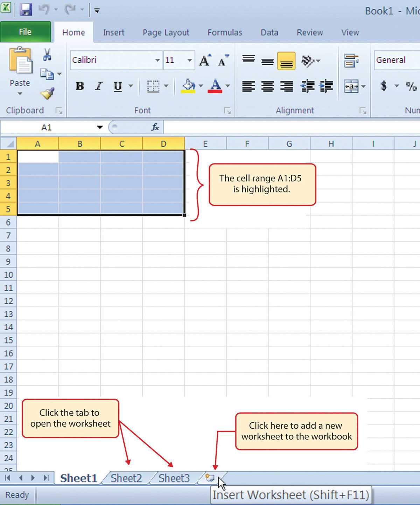The image size is (420, 505).
Task: Open the Clipboard dialog launcher
Action: pyautogui.click(x=59, y=111)
